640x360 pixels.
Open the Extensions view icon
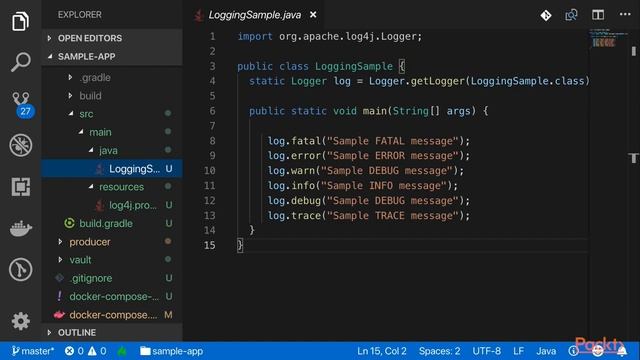click(x=20, y=187)
